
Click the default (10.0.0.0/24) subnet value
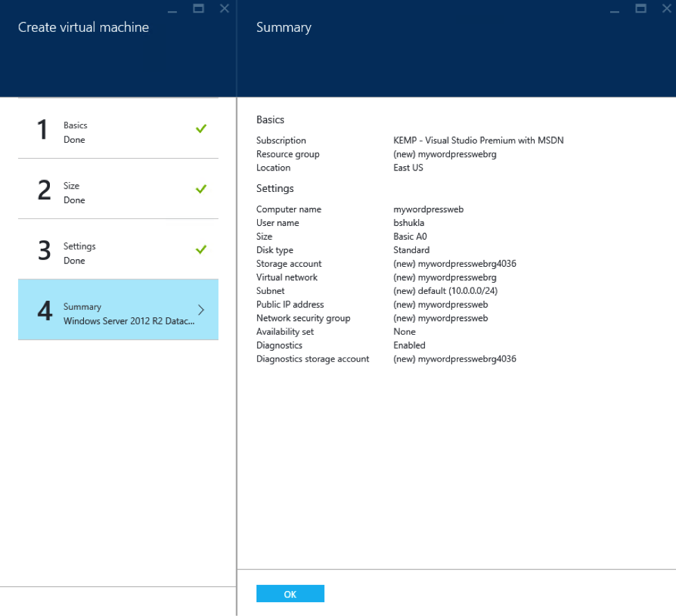(x=445, y=291)
